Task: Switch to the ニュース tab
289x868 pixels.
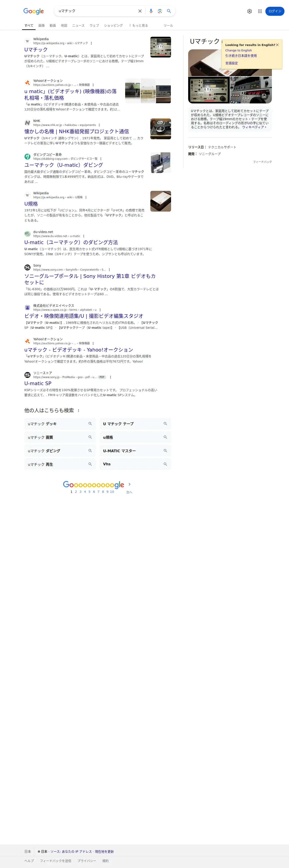Action: pyautogui.click(x=78, y=26)
